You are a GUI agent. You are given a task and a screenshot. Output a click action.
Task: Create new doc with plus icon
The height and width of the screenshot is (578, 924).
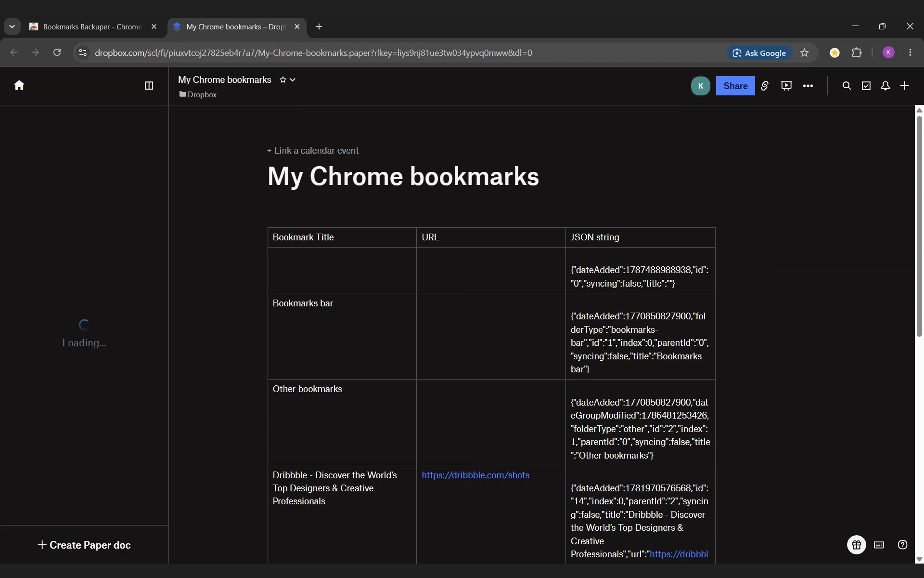[x=905, y=86]
